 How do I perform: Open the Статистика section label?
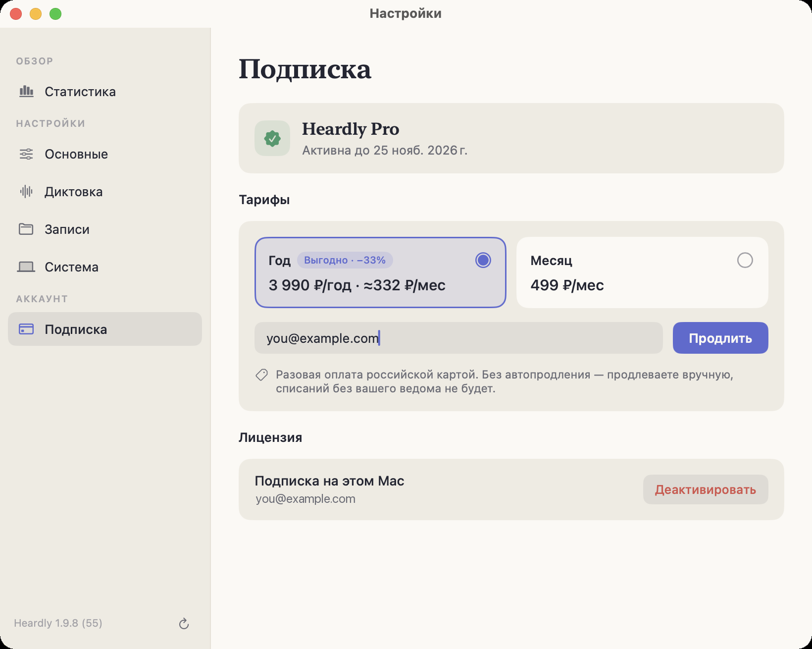tap(80, 92)
